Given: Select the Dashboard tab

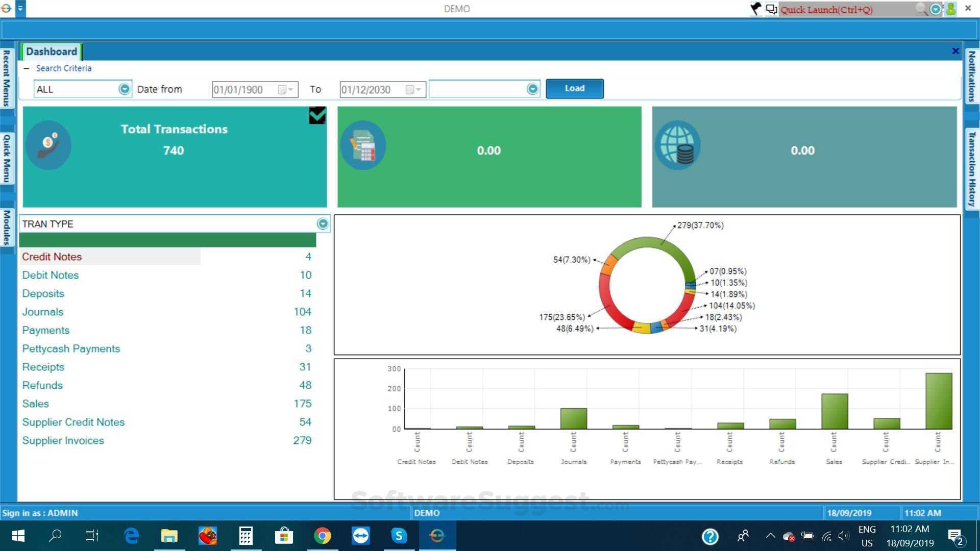Looking at the screenshot, I should (x=52, y=52).
